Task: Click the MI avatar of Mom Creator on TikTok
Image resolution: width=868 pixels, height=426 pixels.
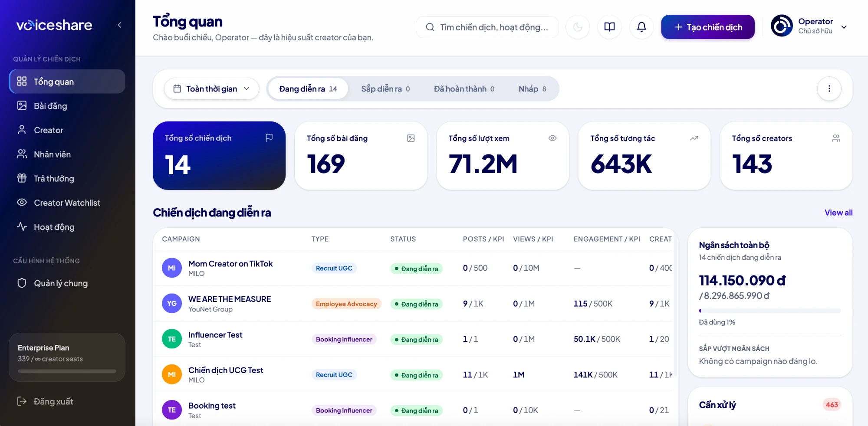Action: [172, 268]
